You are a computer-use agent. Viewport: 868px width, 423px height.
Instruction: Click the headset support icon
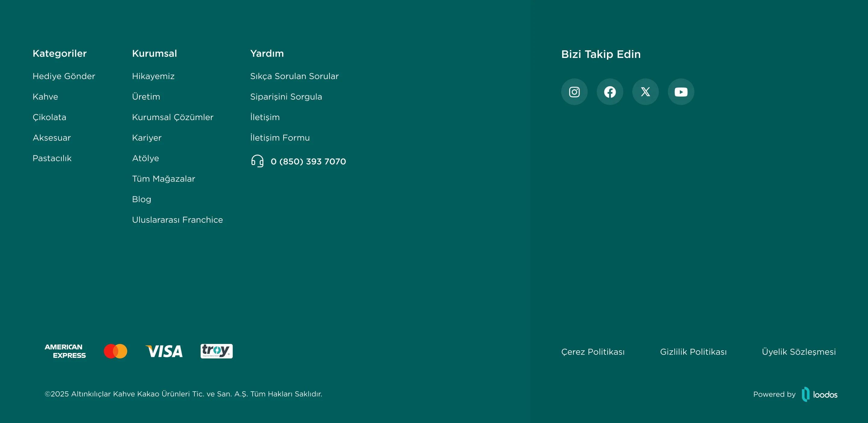(x=257, y=161)
